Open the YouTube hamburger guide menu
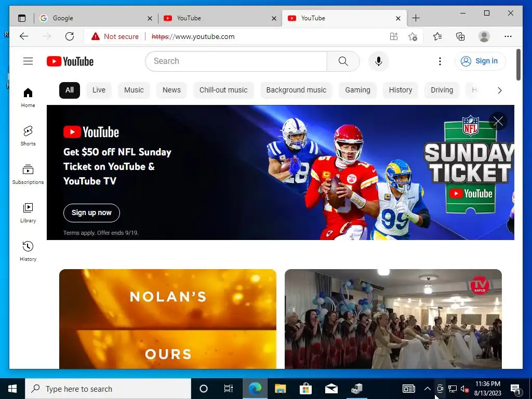The height and width of the screenshot is (399, 532). click(x=28, y=61)
